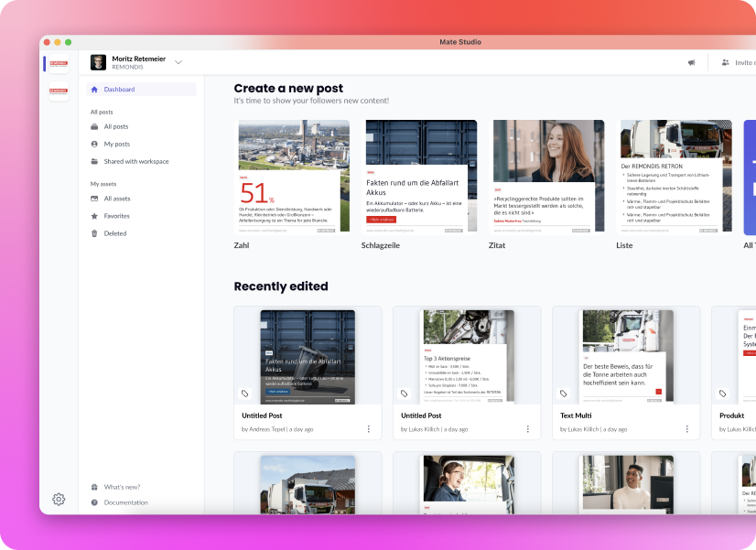
Task: Open more options for Lukas Killich's Untitled Post
Action: click(528, 429)
